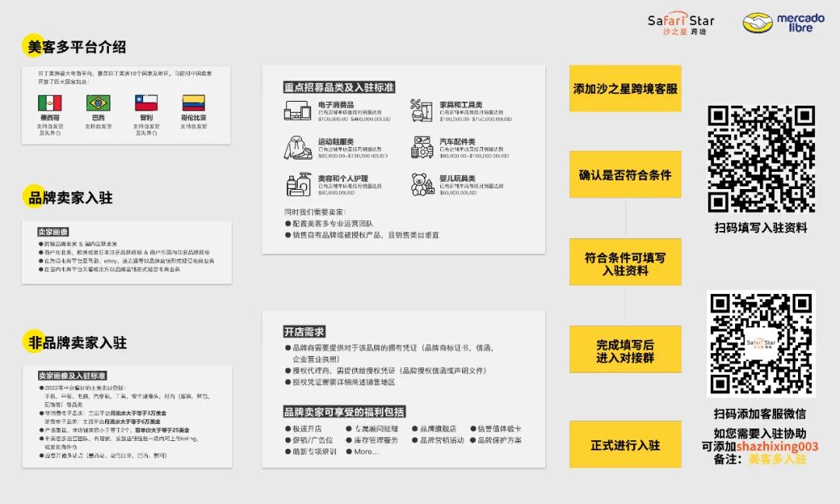
Task: Click the shazhixing003 WeChat ID
Action: tap(777, 446)
